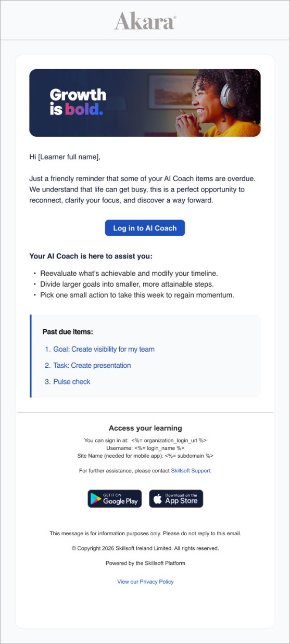Open Goal: Create visibility for my team
The width and height of the screenshot is (290, 644).
[x=104, y=349]
